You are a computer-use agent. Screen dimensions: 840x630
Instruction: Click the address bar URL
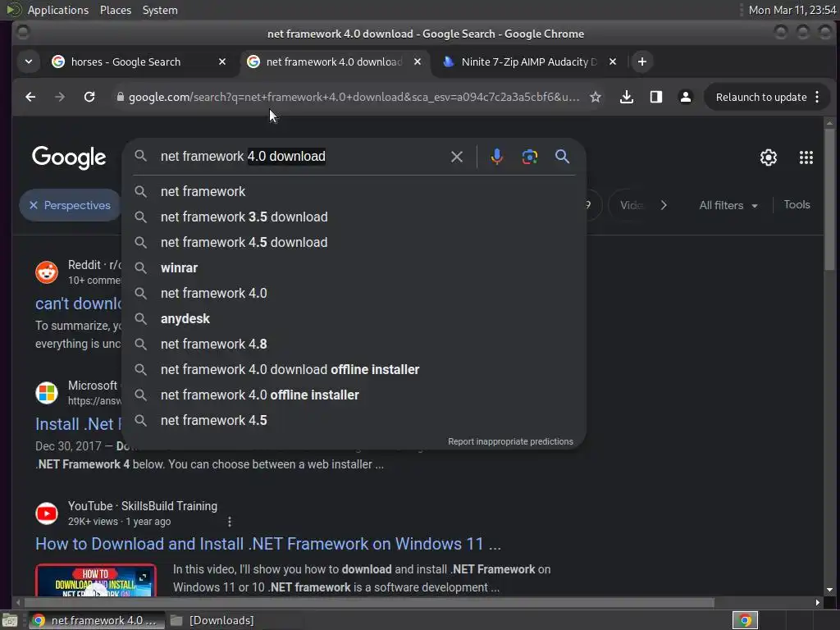354,97
